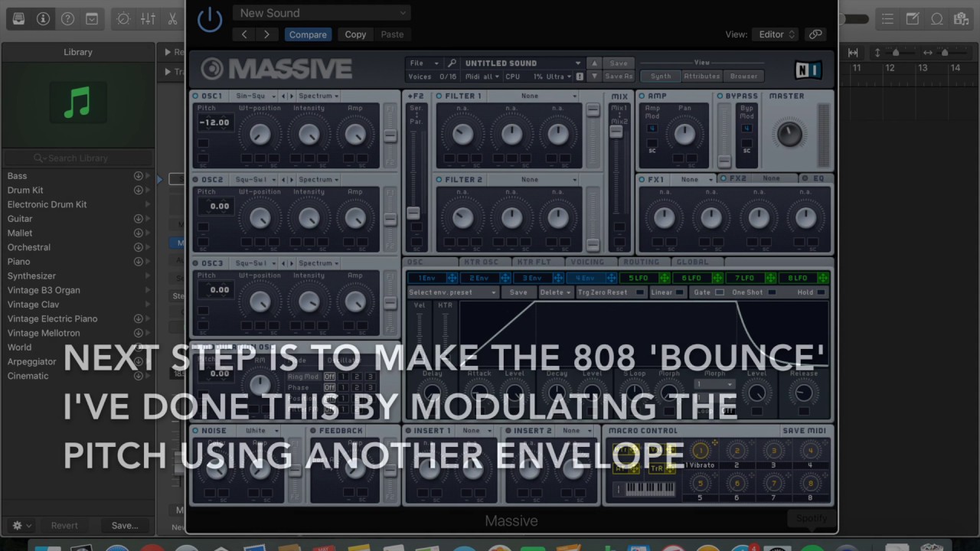Adjust the AMP bypass level fader
Viewport: 980px width, 551px height.
click(x=724, y=161)
